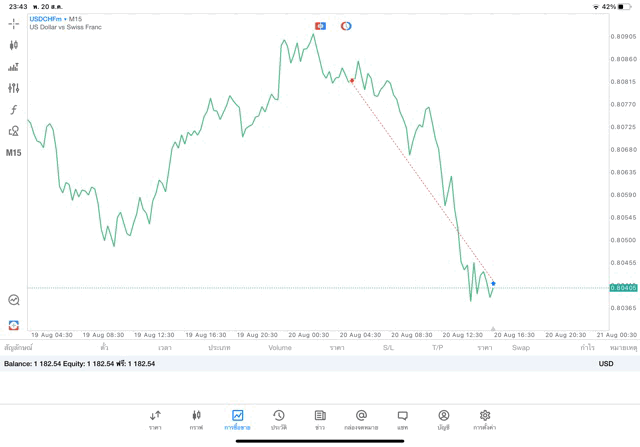Open the M15 timeframe selector
Screen dimensions: 640x447
(x=14, y=153)
